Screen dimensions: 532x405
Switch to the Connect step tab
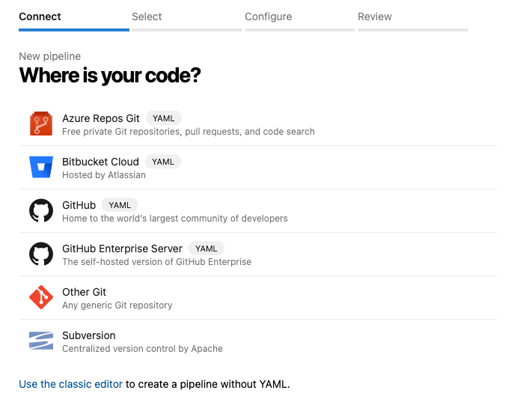click(74, 20)
